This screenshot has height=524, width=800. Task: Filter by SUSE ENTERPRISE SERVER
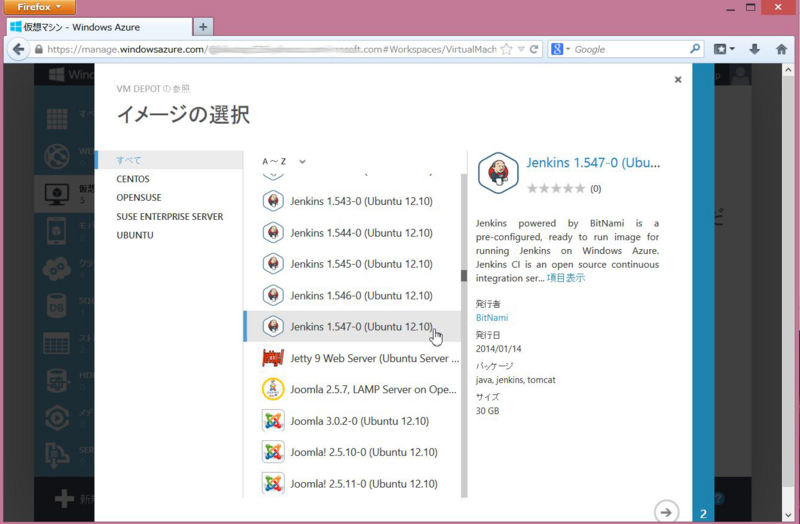(170, 216)
